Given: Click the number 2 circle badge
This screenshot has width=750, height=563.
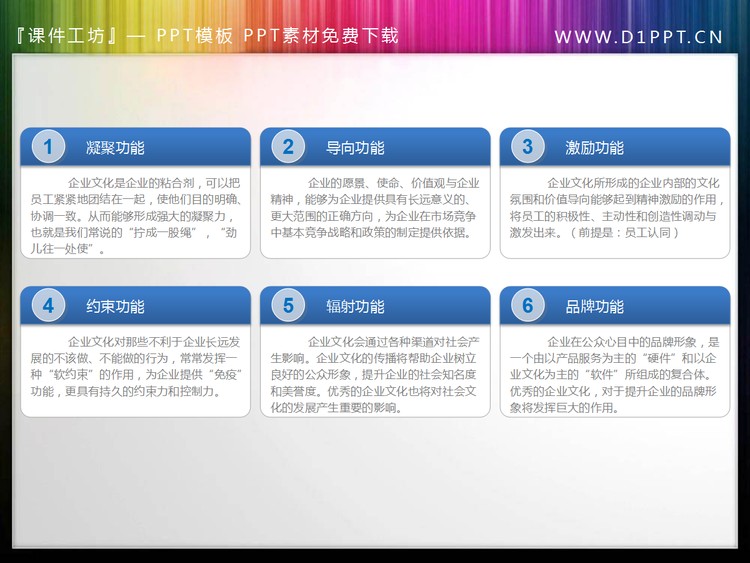Looking at the screenshot, I should 288,147.
